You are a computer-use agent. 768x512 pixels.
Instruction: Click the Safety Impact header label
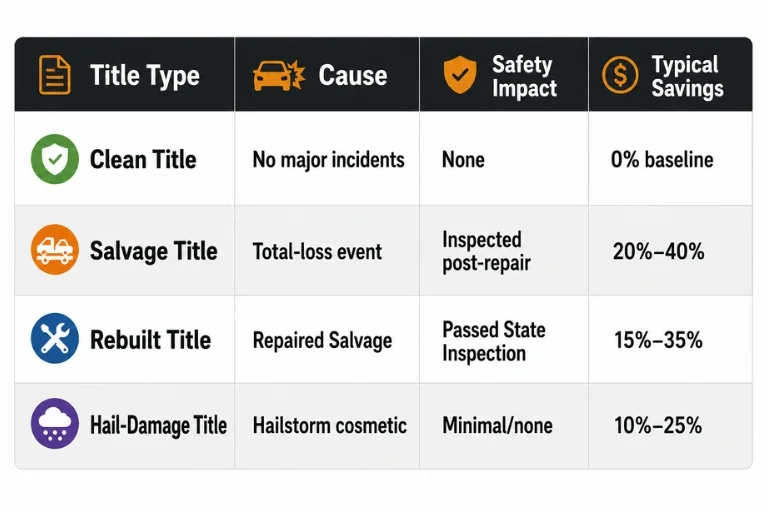(524, 76)
